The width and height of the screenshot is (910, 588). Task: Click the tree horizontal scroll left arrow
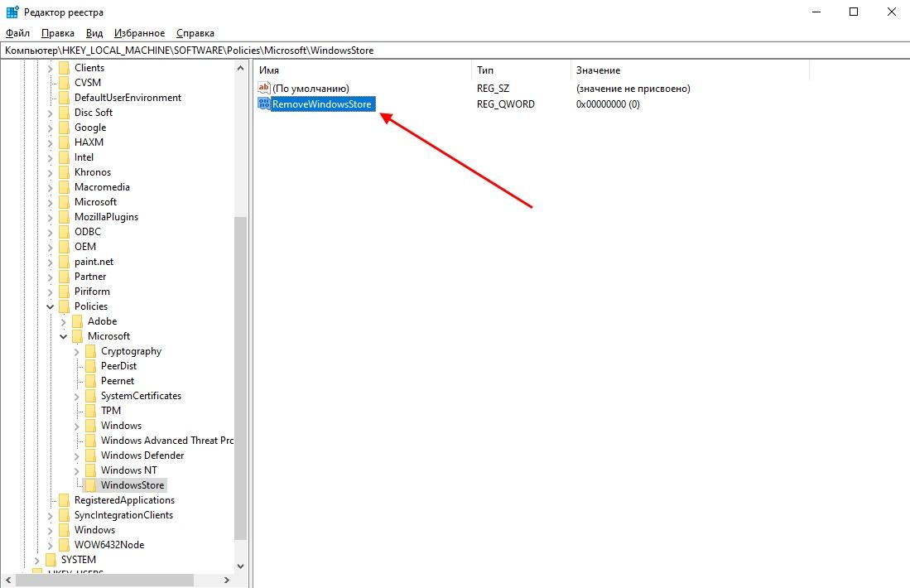(x=8, y=580)
